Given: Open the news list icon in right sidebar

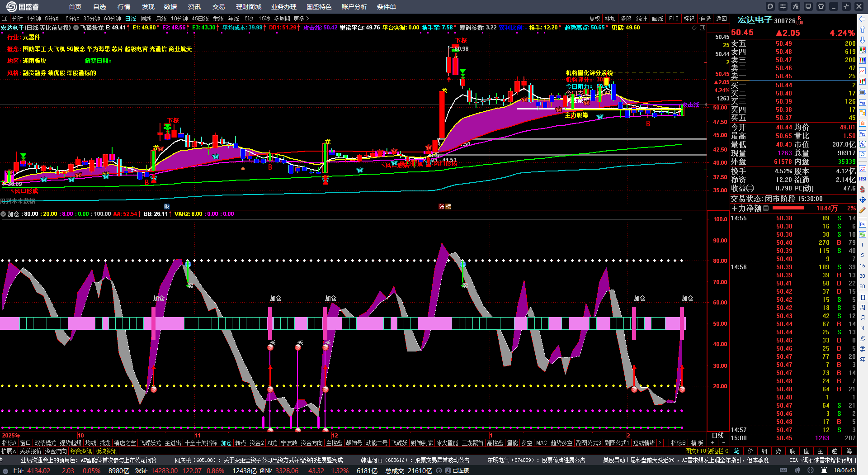Looking at the screenshot, I should click(863, 92).
